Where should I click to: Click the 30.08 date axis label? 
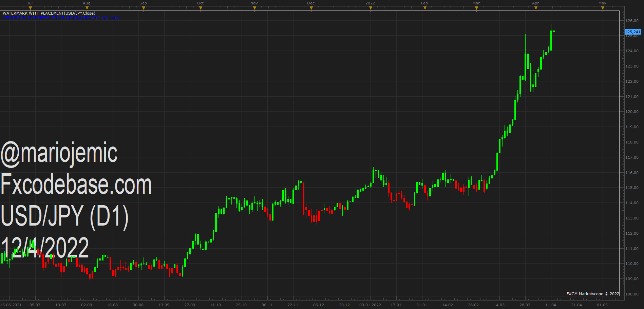coord(138,305)
